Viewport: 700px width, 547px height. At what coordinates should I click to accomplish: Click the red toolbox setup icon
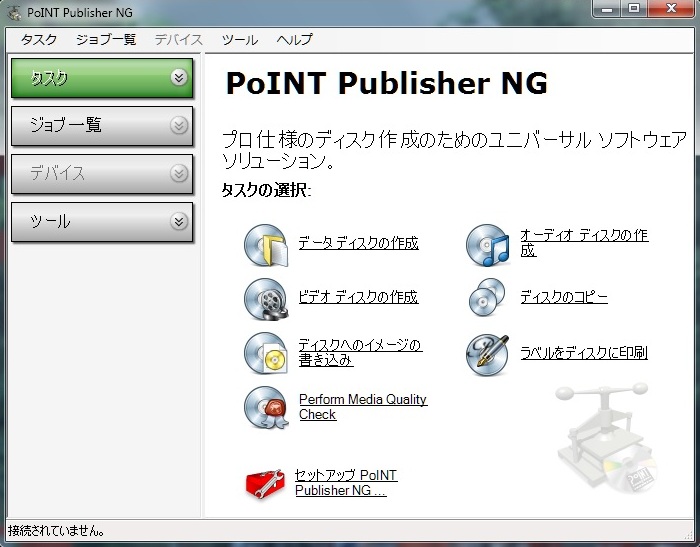click(265, 484)
